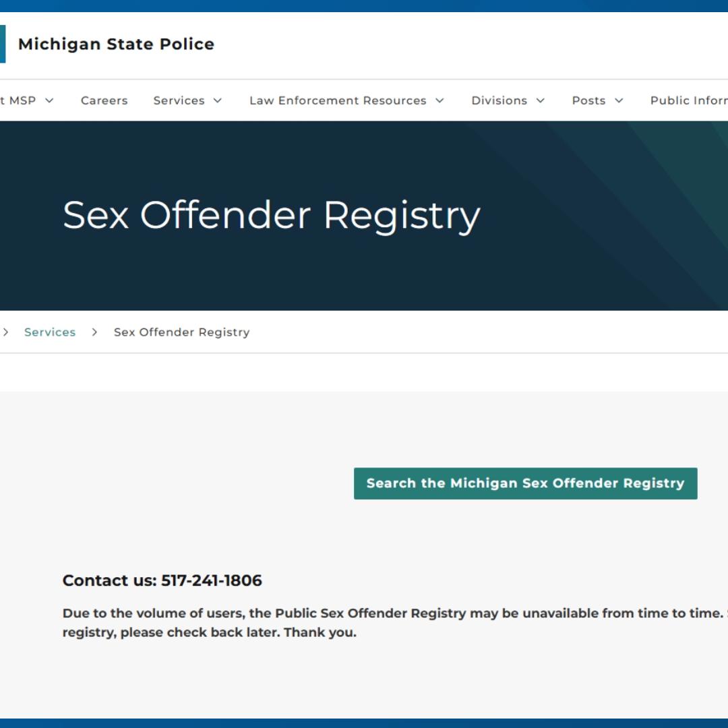Select the Contact us phone number heading
The image size is (728, 728).
162,580
